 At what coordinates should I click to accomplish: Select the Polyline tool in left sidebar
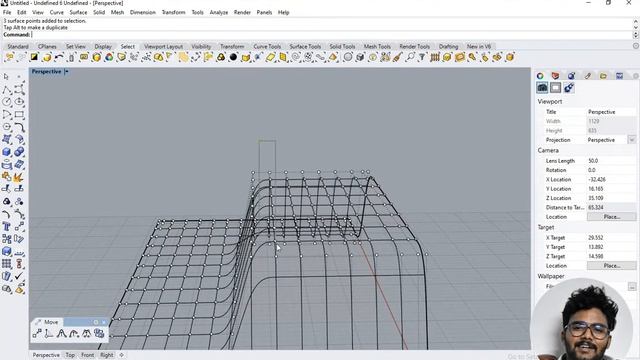coord(7,89)
